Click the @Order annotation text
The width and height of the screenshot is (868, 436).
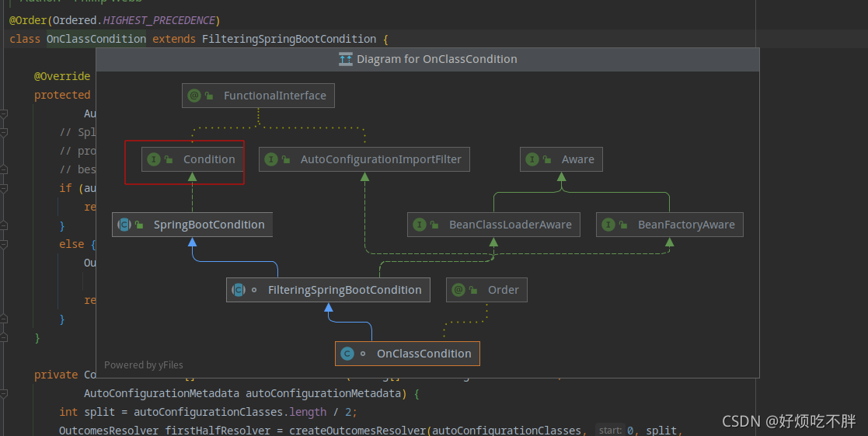tap(28, 20)
